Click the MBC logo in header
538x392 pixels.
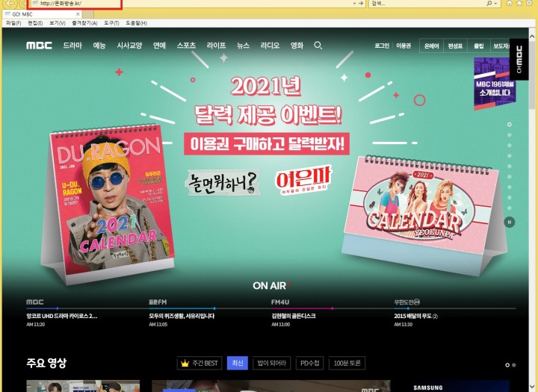39,46
